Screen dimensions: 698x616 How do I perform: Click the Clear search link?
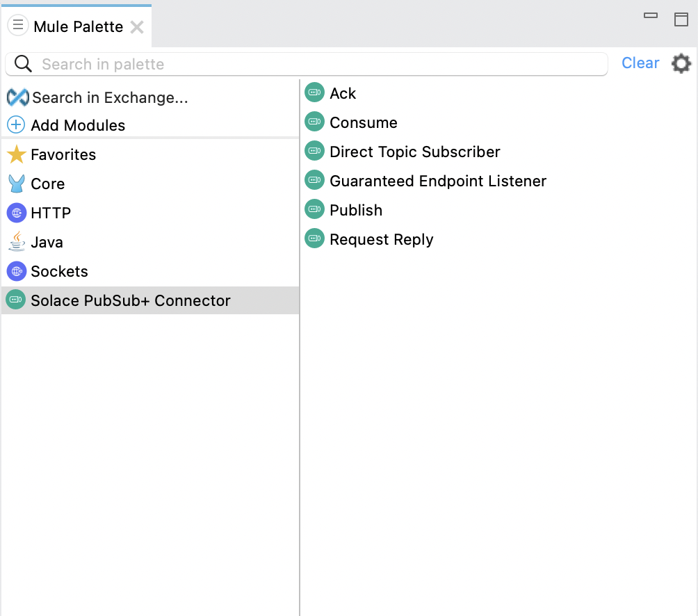click(640, 63)
